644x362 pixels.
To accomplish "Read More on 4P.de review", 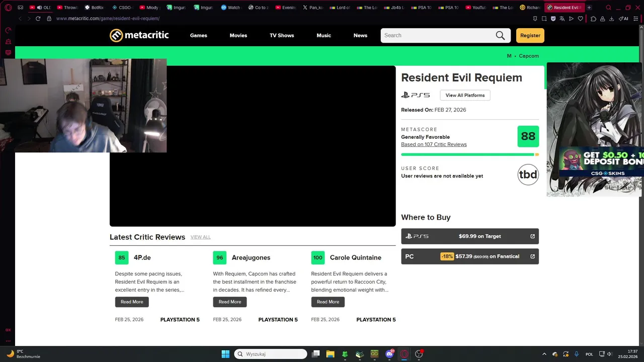I will [132, 302].
